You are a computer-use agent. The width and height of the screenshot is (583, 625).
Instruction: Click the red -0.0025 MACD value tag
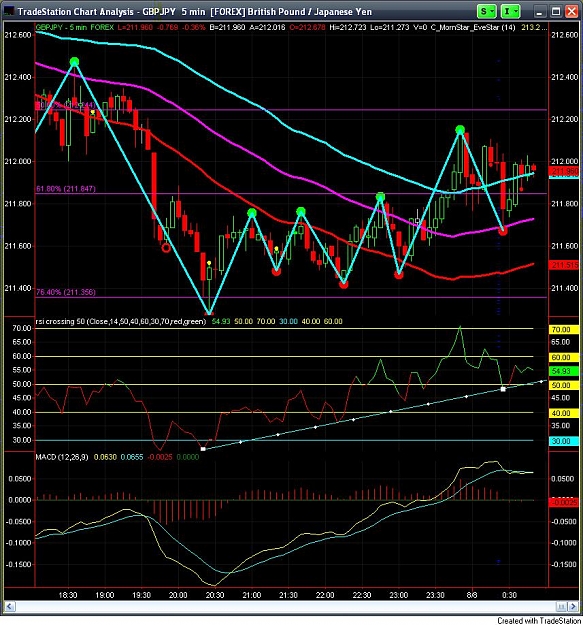click(564, 503)
